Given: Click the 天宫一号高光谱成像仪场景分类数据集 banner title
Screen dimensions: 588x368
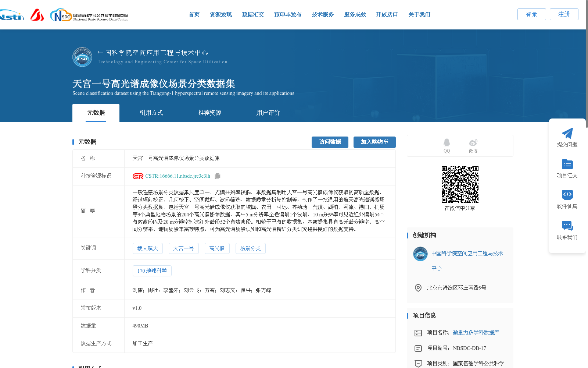Looking at the screenshot, I should [154, 84].
